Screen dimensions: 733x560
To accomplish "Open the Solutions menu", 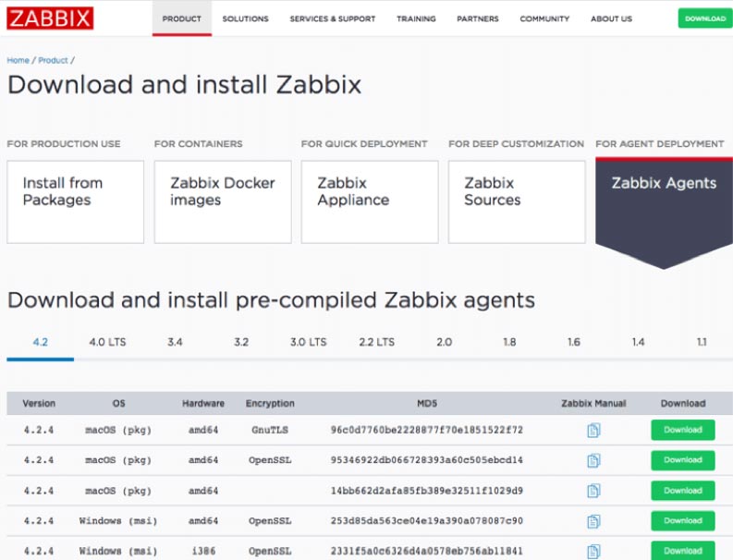I will tap(246, 18).
